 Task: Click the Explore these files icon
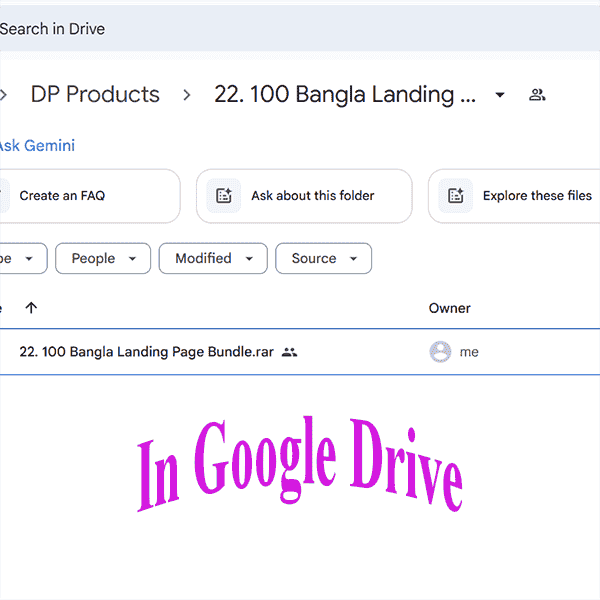point(455,196)
